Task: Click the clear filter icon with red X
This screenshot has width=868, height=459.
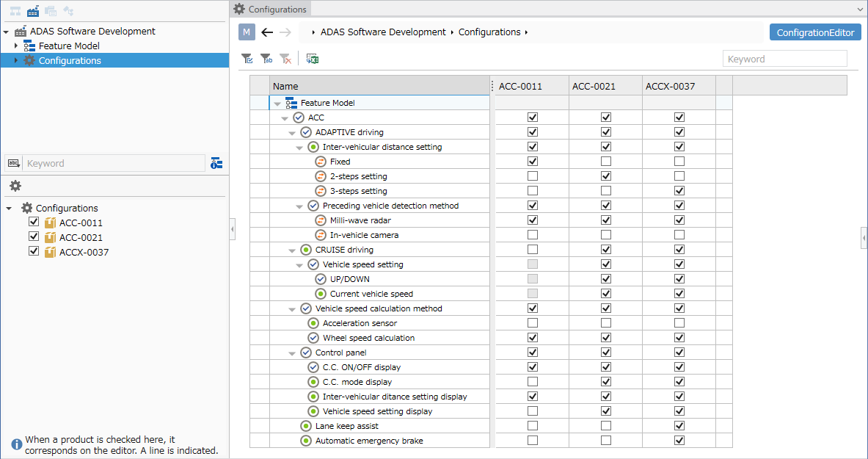Action: point(285,59)
